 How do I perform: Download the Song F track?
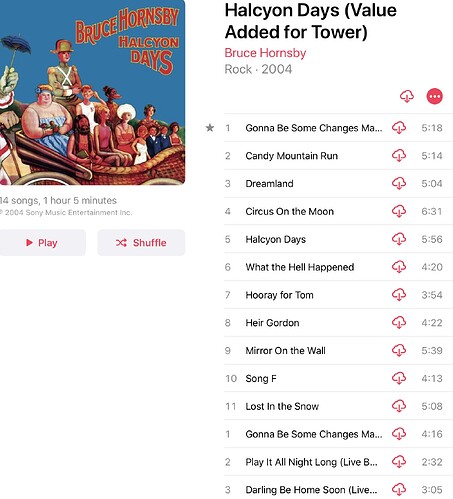pos(399,378)
